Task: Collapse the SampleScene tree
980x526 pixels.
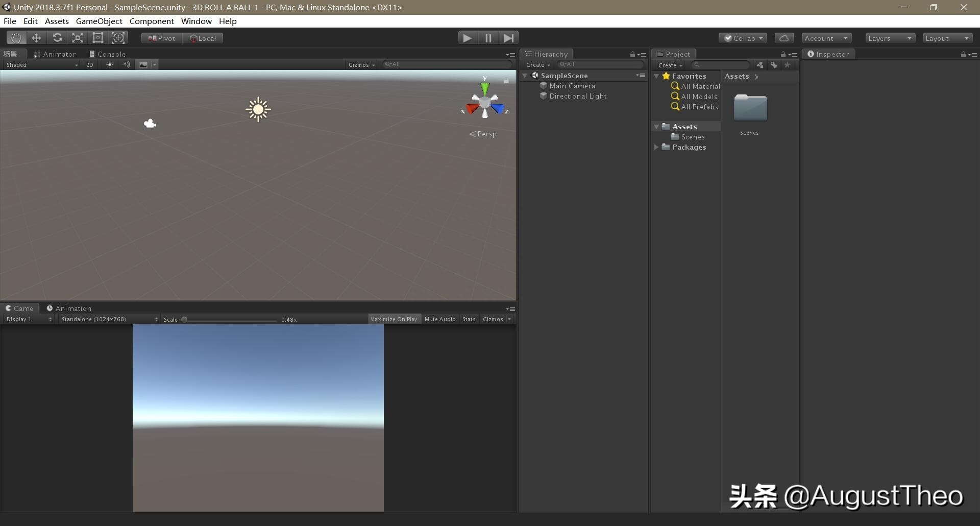Action: point(525,76)
